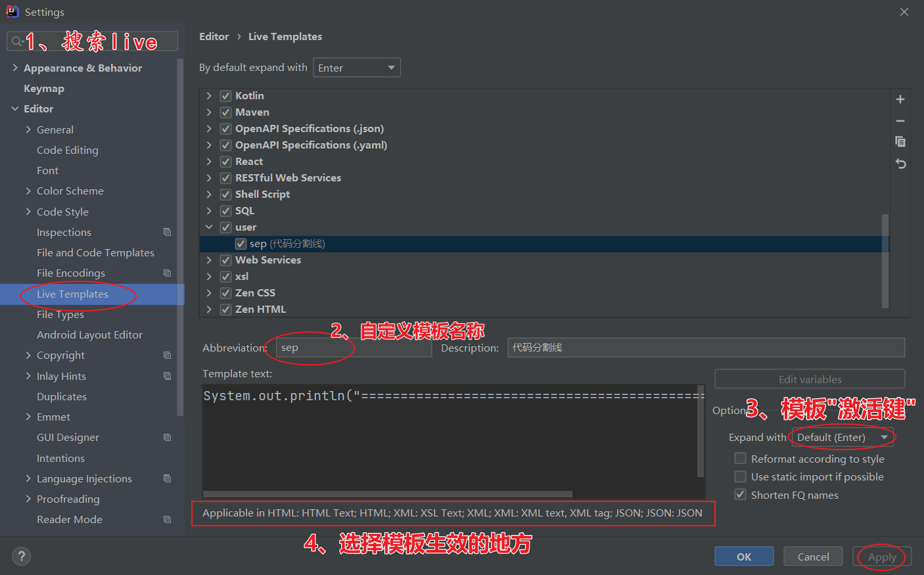
Task: Click the project-level icon beside Reader Mode
Action: (167, 519)
